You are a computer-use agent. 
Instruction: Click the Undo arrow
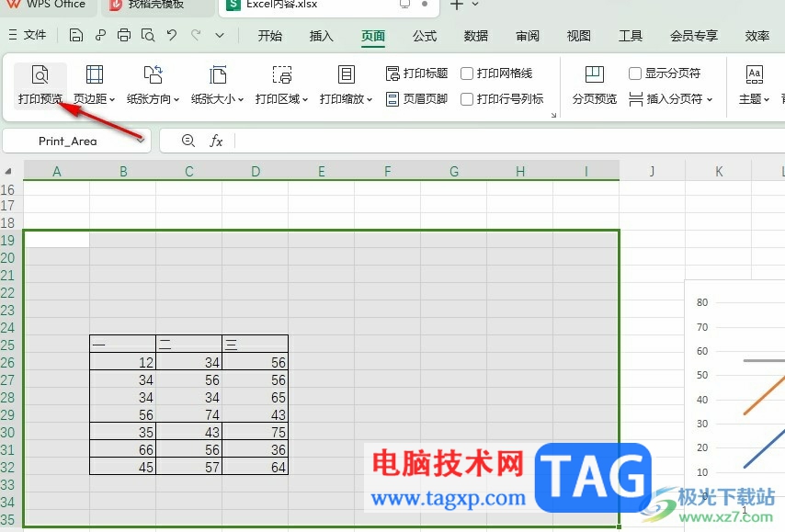[172, 35]
